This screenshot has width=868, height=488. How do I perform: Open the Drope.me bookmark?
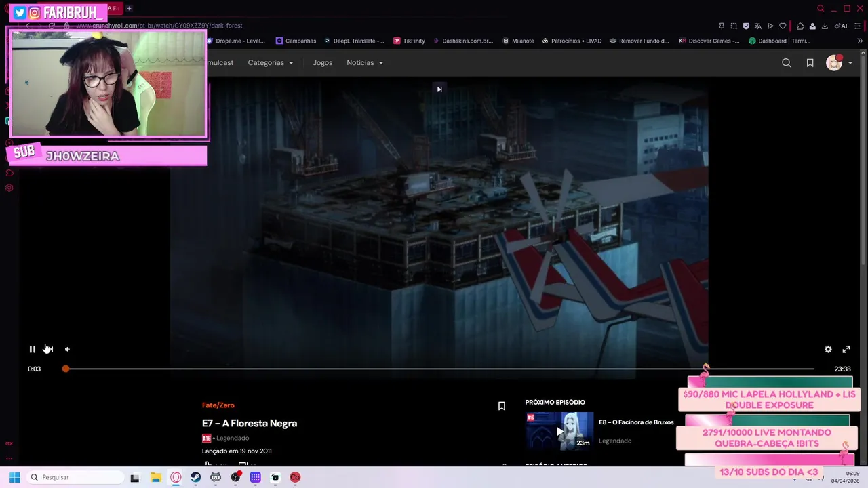coord(235,41)
